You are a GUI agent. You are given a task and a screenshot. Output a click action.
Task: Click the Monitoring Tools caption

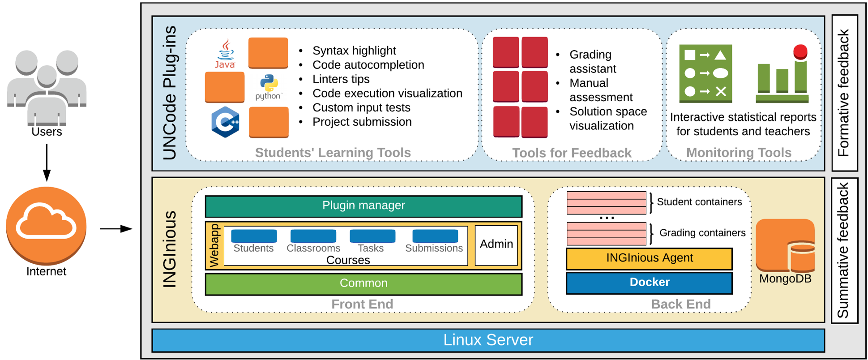pyautogui.click(x=739, y=153)
